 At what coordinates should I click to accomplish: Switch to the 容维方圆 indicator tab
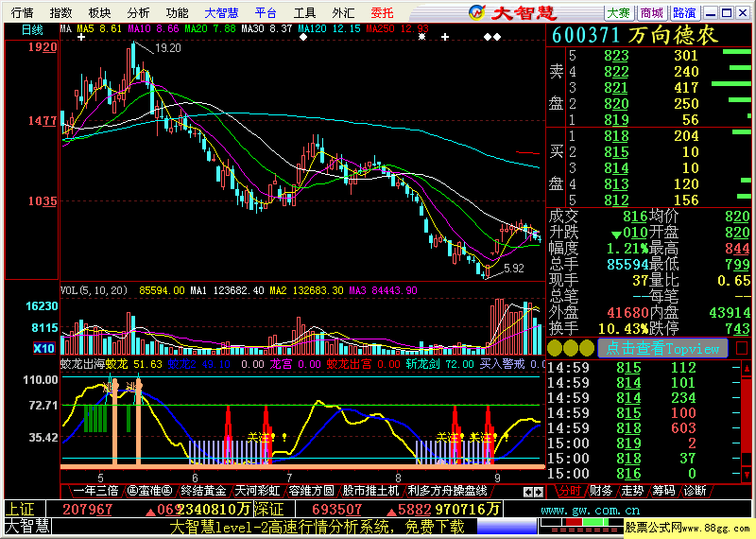click(311, 491)
